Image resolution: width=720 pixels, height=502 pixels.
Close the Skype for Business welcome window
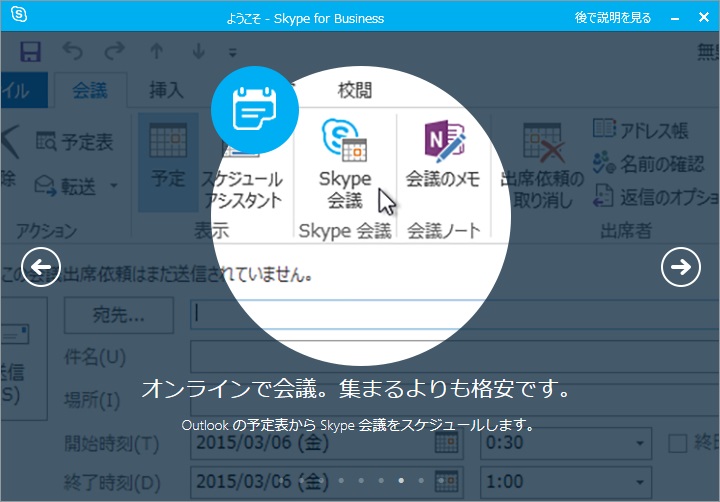[x=703, y=17]
